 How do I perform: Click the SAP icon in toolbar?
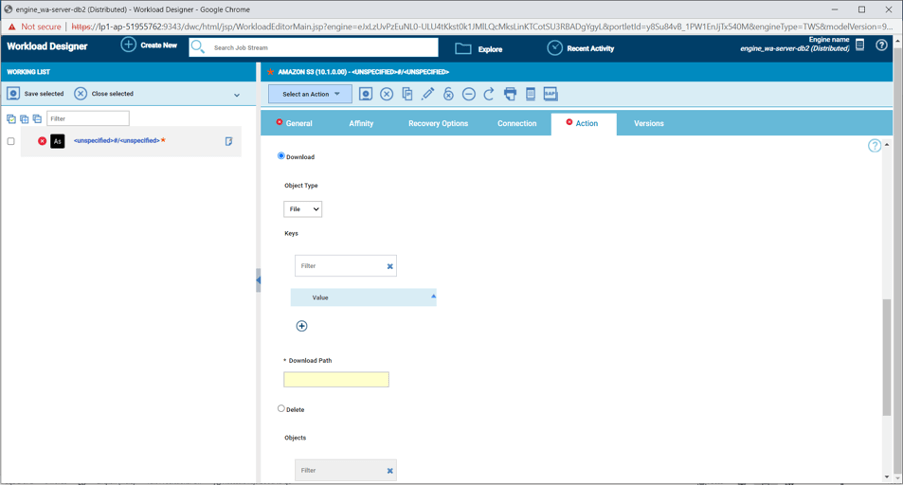(550, 94)
